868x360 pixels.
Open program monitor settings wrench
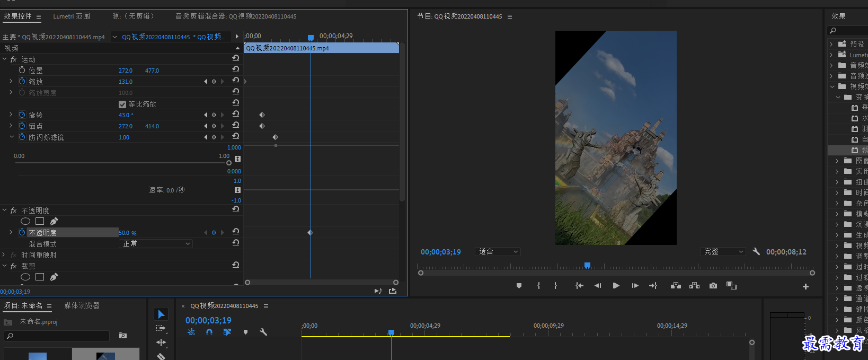click(756, 252)
